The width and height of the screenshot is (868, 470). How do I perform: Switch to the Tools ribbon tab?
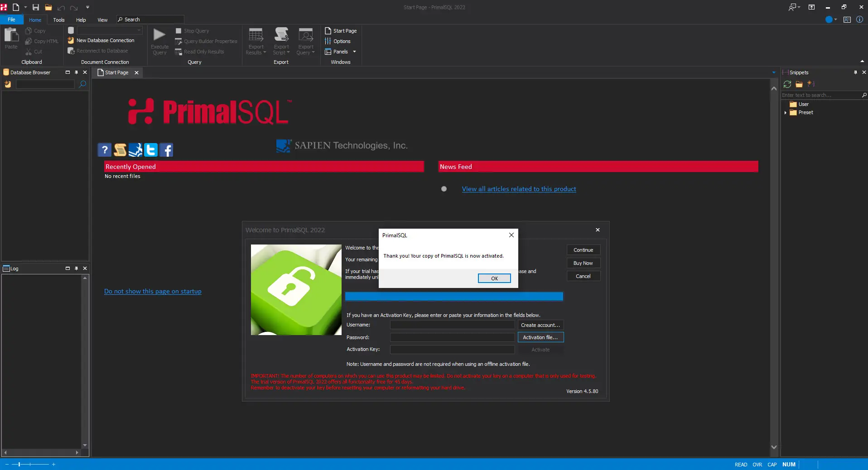pos(59,20)
